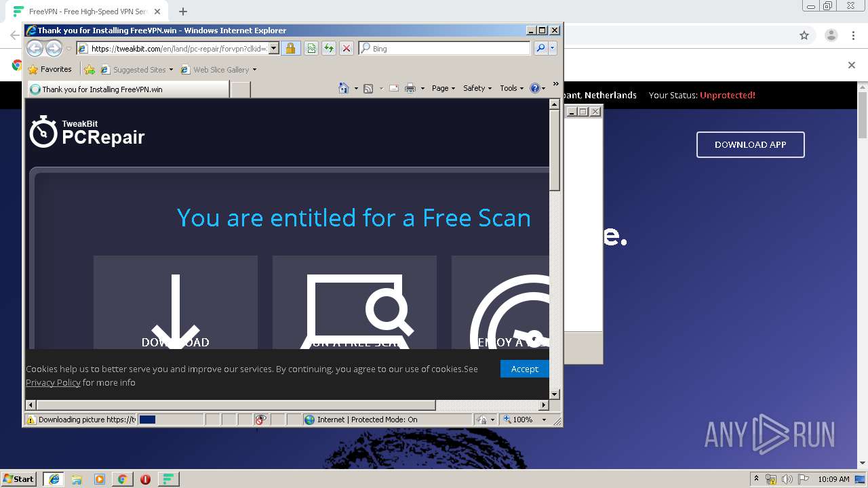The image size is (868, 488).
Task: Show hidden tray icons arrow
Action: click(756, 479)
